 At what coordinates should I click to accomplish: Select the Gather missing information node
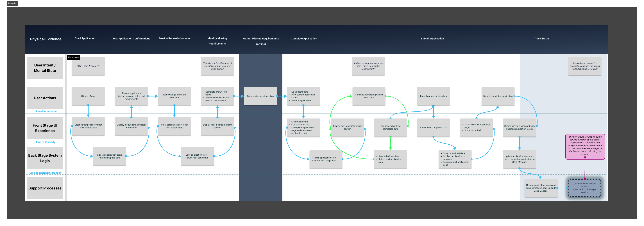[x=260, y=96]
